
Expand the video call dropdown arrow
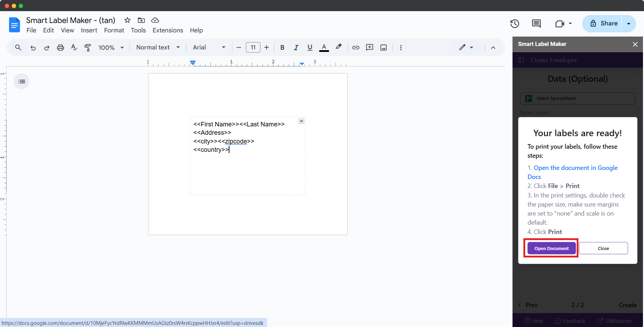coord(570,24)
